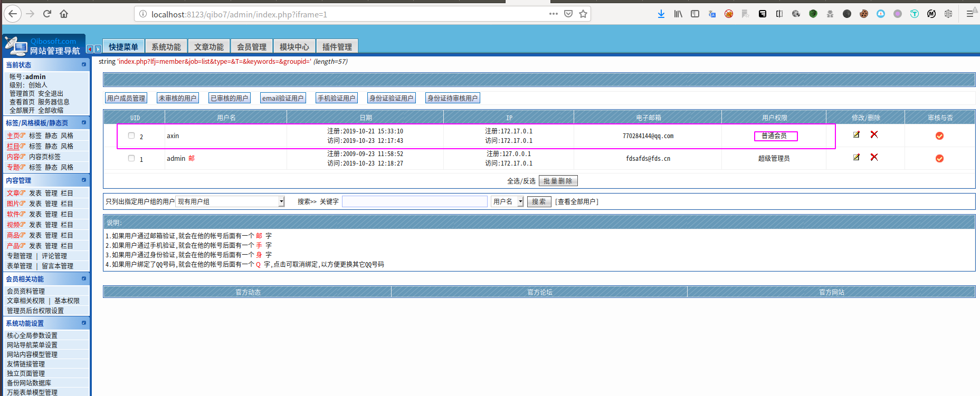The width and height of the screenshot is (980, 396).
Task: Open the Firefox hamburger menu
Action: tap(970, 14)
